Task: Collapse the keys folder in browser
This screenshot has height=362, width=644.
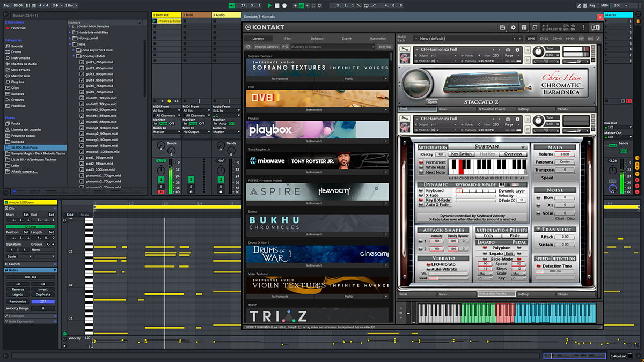Action: pyautogui.click(x=70, y=45)
